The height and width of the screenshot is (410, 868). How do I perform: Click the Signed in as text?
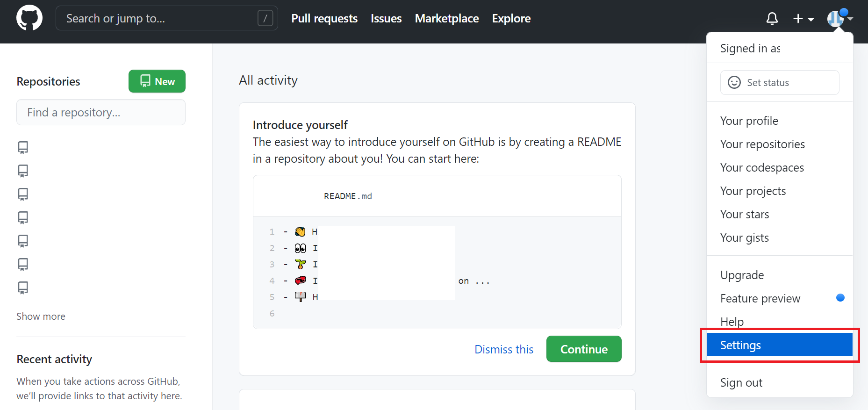(750, 49)
